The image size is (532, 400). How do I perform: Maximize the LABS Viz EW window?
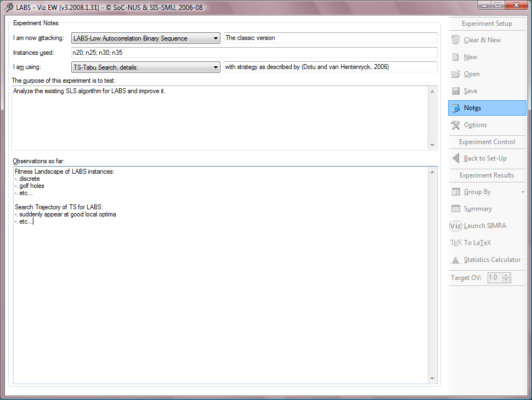click(498, 5)
